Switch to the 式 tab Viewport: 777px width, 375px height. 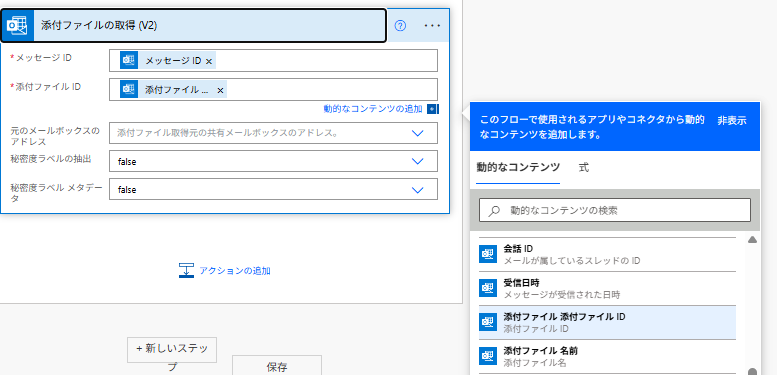[x=584, y=167]
